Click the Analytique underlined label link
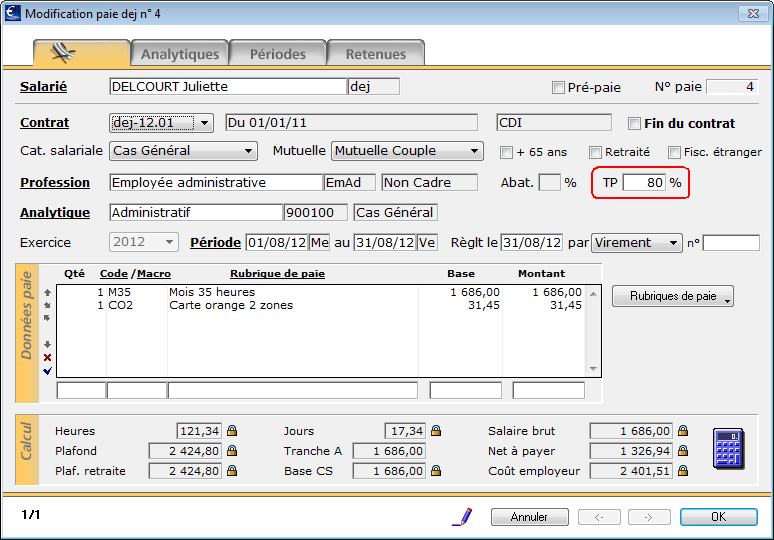Image resolution: width=774 pixels, height=540 pixels. coord(55,212)
